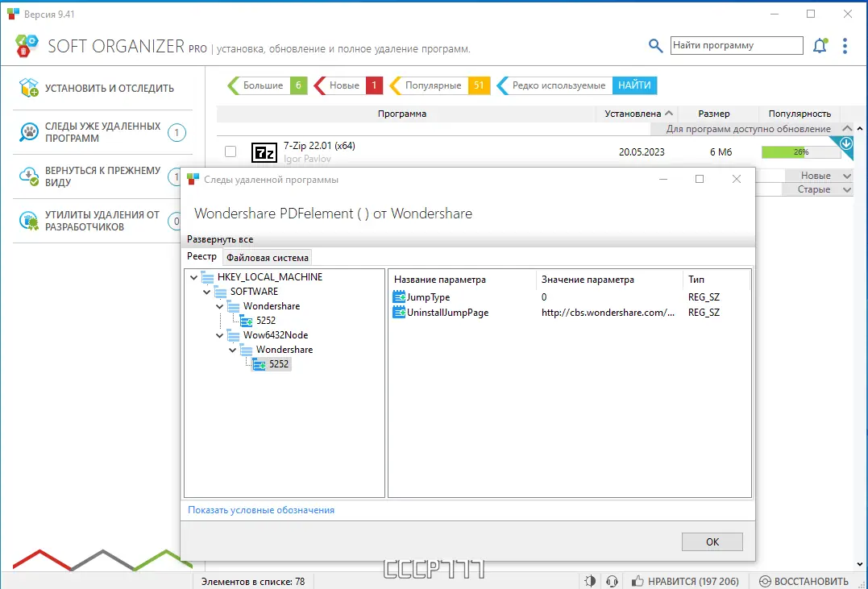Click the Значение параметра column header
Screen dimensions: 868x589
click(x=609, y=280)
